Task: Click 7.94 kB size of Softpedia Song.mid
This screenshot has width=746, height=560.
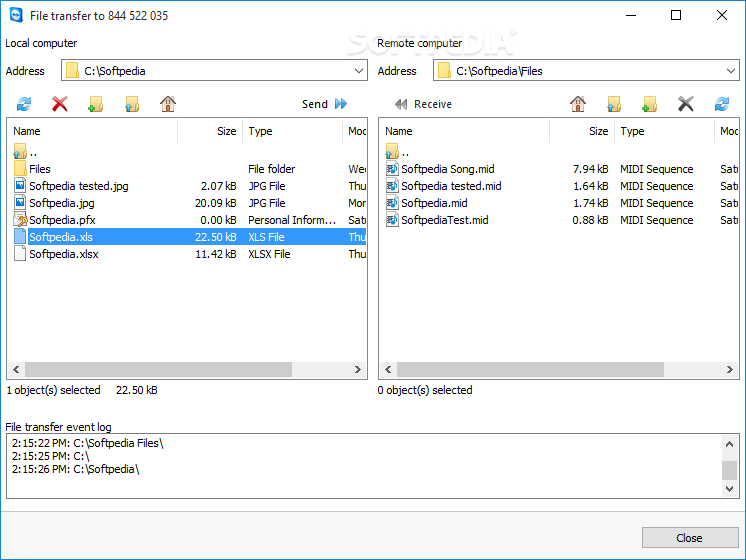Action: [x=590, y=169]
